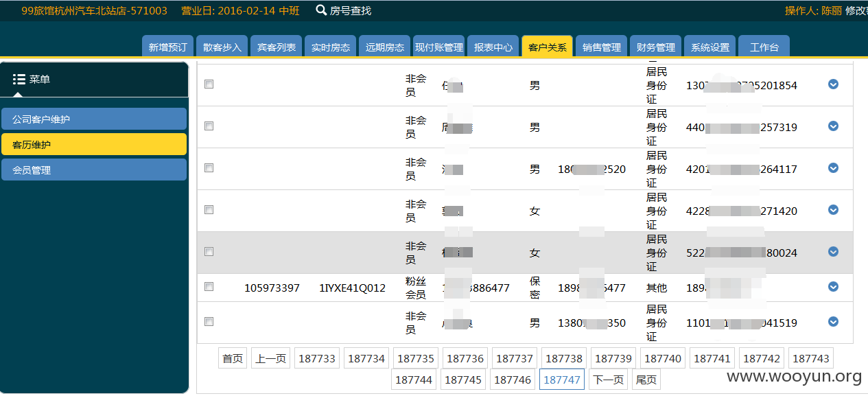Screen dimensions: 868x396
Task: Open 系统设置 tab
Action: [709, 47]
